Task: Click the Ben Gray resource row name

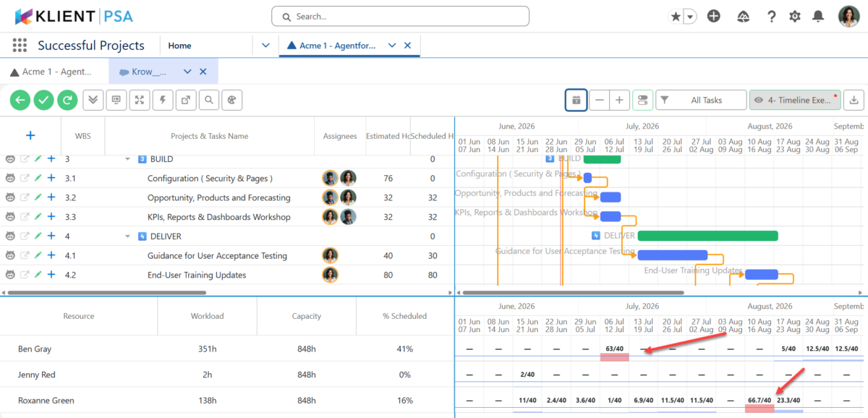Action: (x=35, y=349)
